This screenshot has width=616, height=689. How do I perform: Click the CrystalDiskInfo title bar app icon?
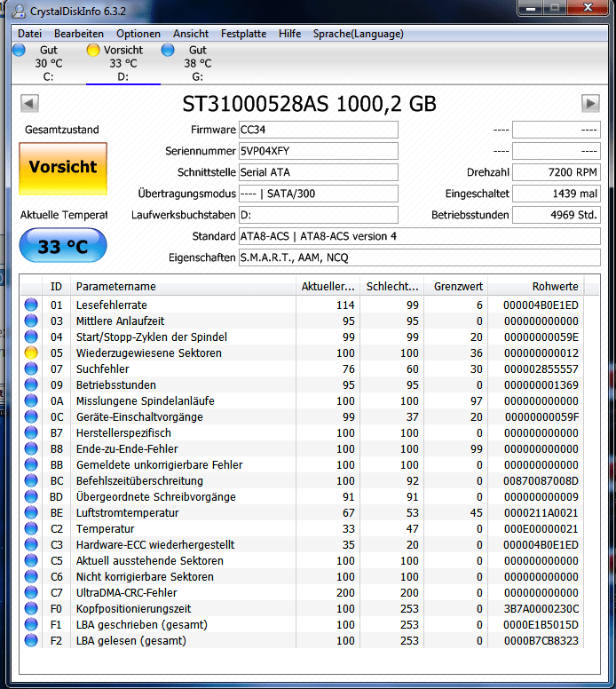click(x=19, y=11)
